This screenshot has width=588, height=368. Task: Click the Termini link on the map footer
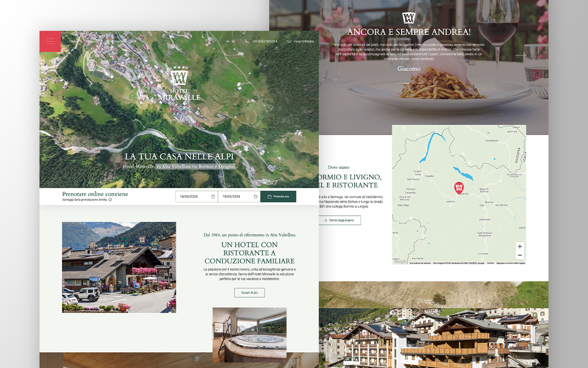[490, 263]
